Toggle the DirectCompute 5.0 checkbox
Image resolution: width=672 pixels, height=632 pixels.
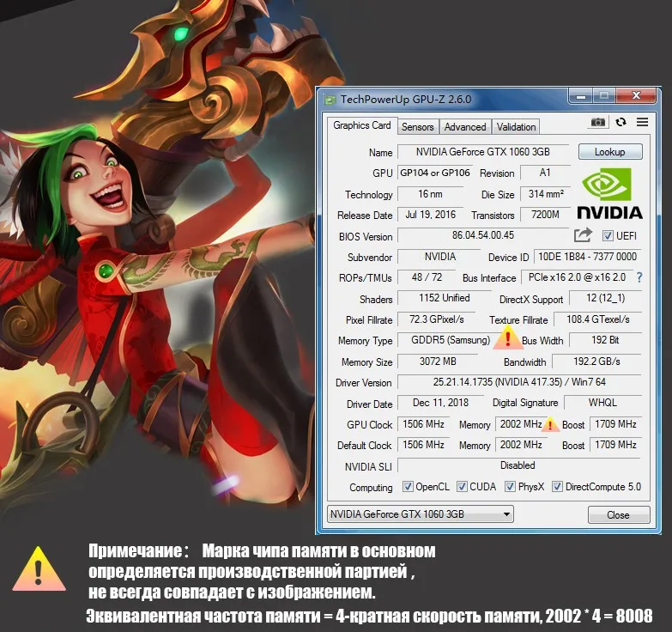[557, 487]
